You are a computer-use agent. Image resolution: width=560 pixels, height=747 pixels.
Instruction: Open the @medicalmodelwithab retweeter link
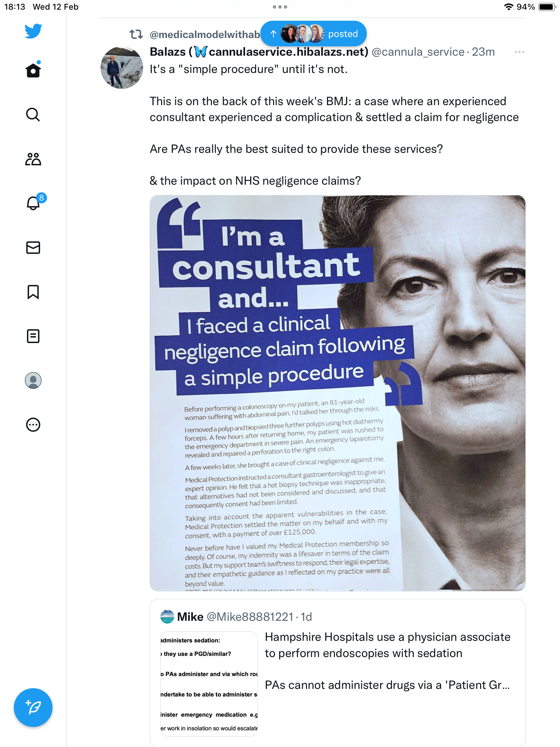205,34
